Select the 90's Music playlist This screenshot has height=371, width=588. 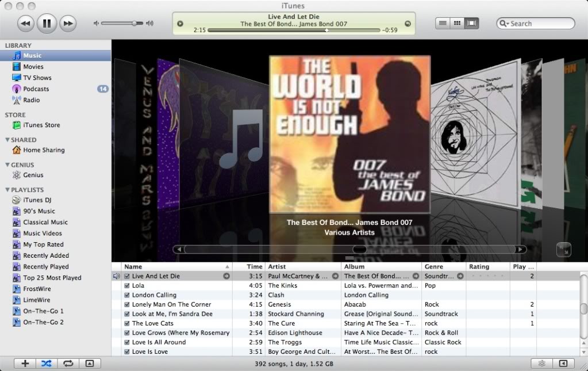(56, 211)
